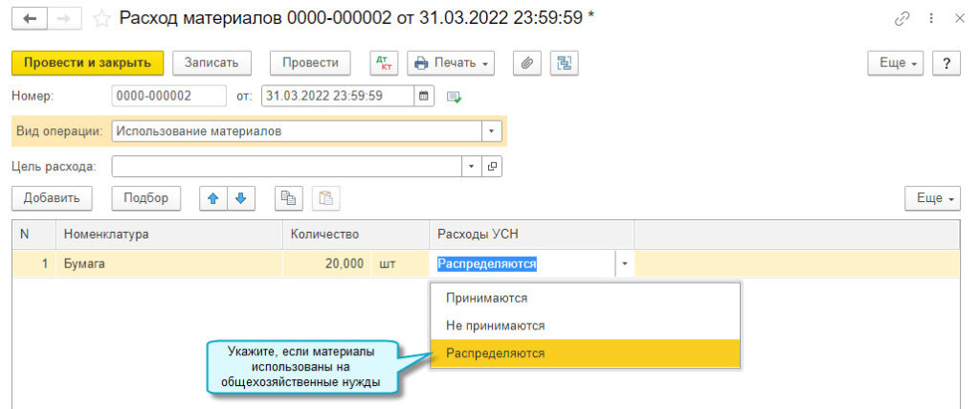Image resolution: width=980 pixels, height=409 pixels.
Task: Click Номенклатура column header
Action: coord(169,235)
